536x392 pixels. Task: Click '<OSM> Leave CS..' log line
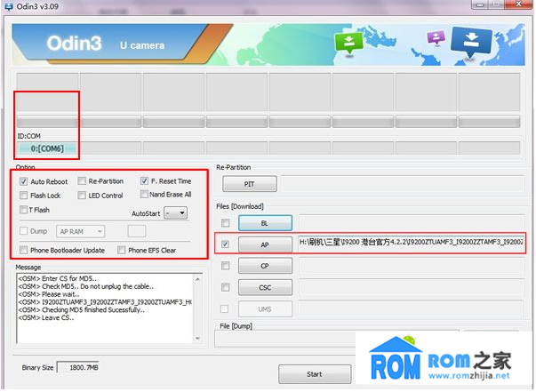(x=46, y=318)
